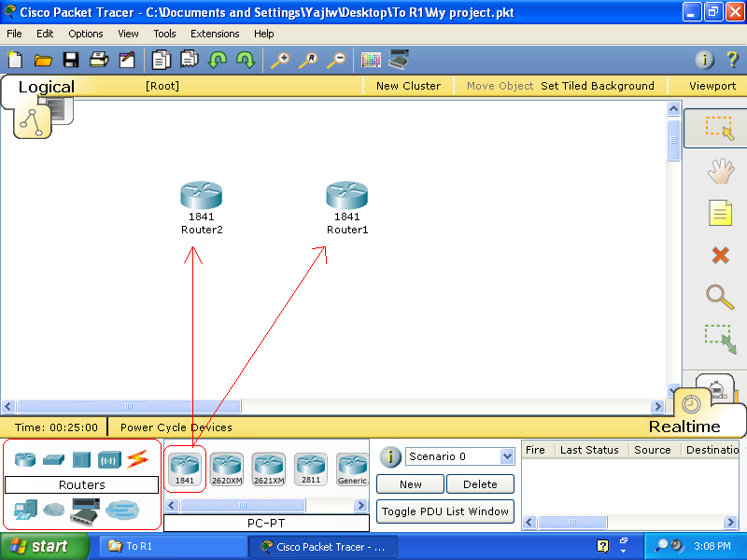The height and width of the screenshot is (560, 747).
Task: Select the WAN Emulation cloud category
Action: coord(54,510)
